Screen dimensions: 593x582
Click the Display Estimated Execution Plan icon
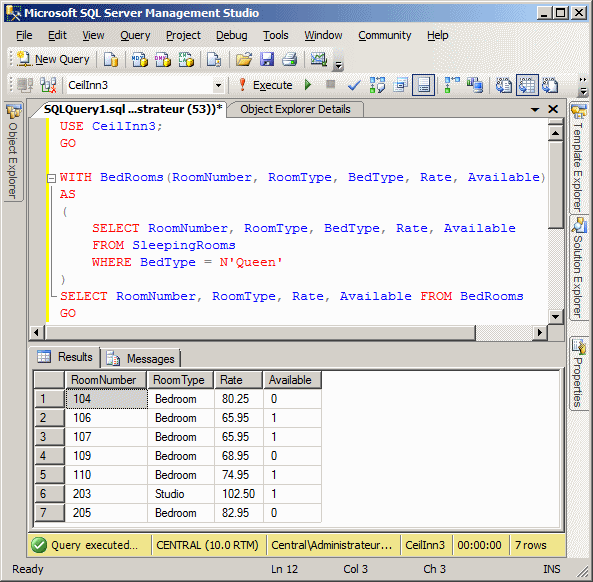coord(377,85)
